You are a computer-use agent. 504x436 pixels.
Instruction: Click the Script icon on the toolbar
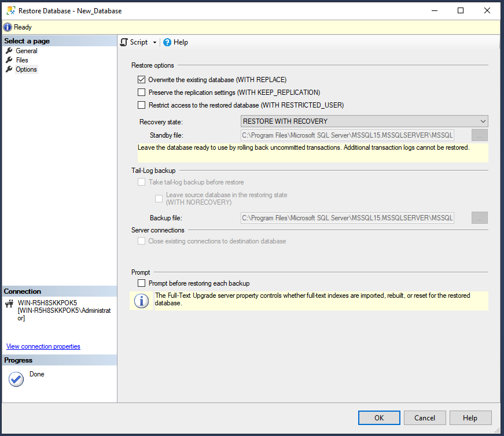[124, 42]
